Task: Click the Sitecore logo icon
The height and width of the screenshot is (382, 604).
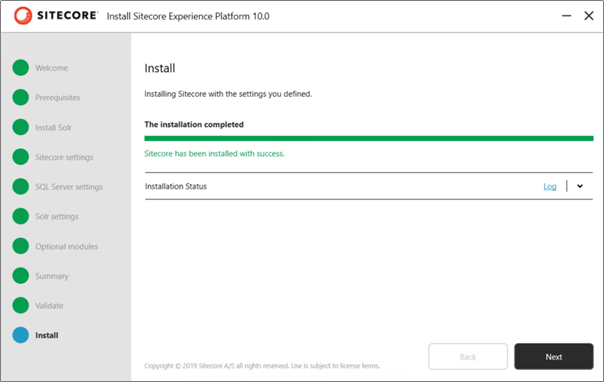Action: [x=23, y=16]
